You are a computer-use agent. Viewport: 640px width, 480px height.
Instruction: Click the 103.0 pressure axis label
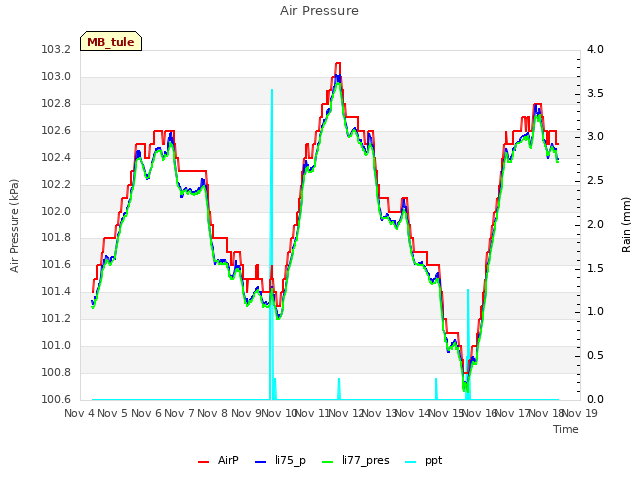(56, 77)
